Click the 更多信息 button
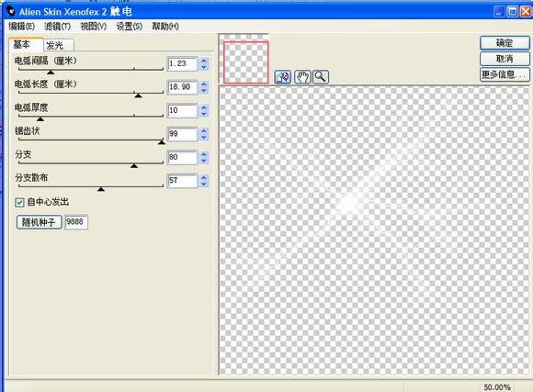The image size is (533, 392). tap(505, 74)
